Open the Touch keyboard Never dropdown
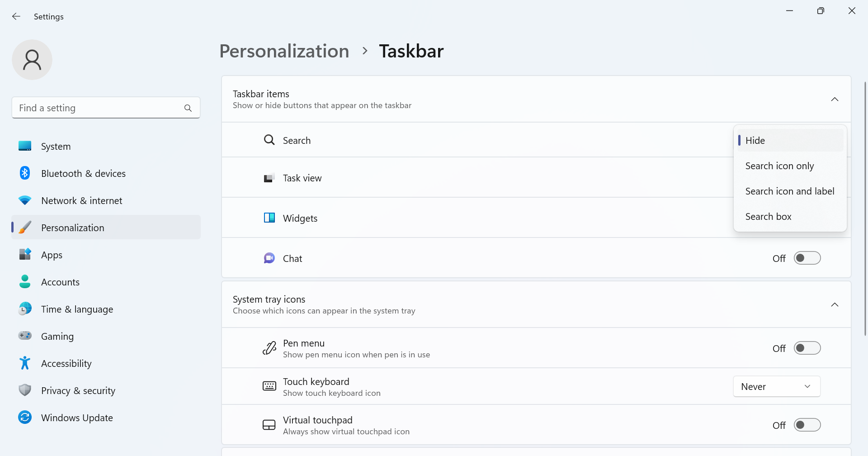The image size is (868, 456). 776,387
